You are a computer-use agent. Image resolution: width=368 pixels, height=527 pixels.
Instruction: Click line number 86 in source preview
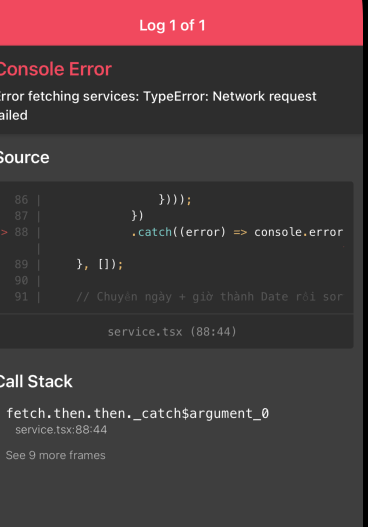coord(21,200)
